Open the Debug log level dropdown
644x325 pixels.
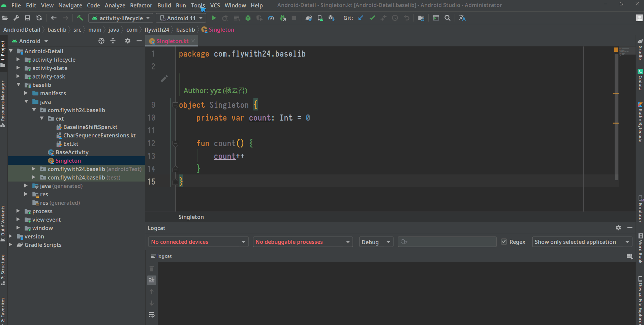coord(376,242)
